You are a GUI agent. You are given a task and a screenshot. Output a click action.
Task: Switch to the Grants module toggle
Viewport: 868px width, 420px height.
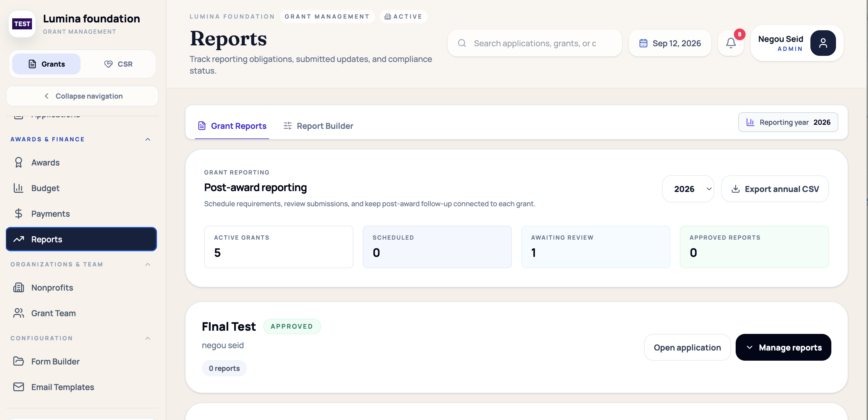47,64
